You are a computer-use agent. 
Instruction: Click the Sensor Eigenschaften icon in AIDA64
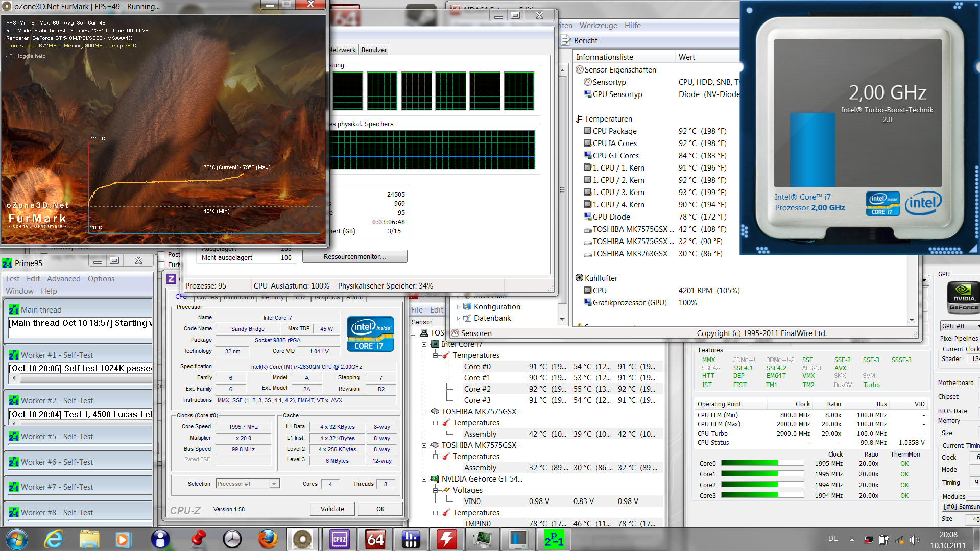[580, 70]
